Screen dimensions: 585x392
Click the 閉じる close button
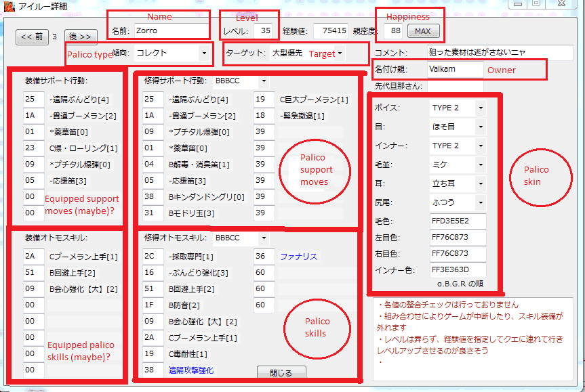281,372
